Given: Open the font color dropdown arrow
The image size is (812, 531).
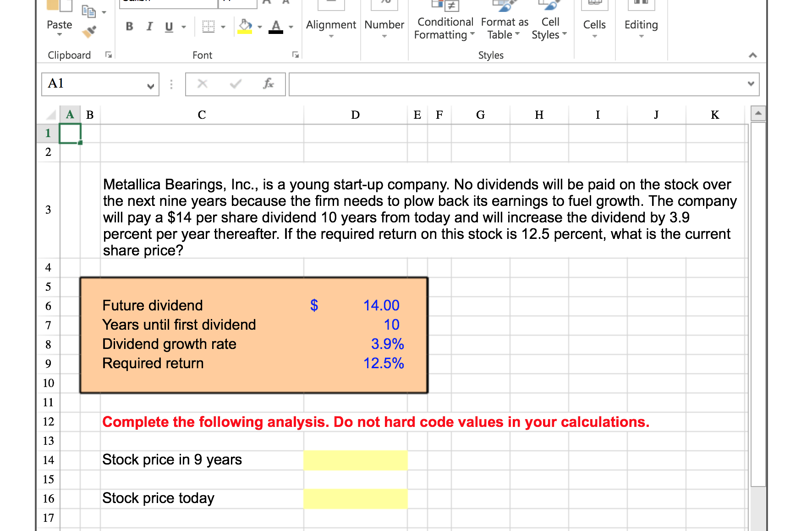Looking at the screenshot, I should pos(291,27).
